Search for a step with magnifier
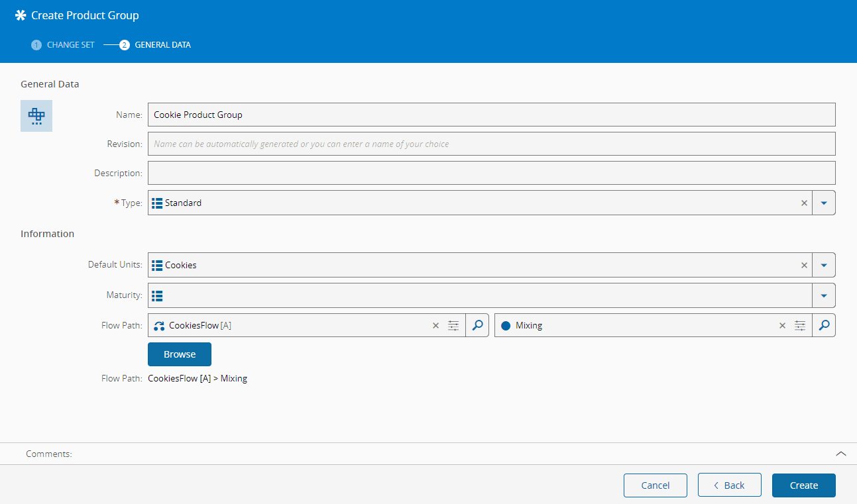Viewport: 857px width, 504px height. click(824, 326)
